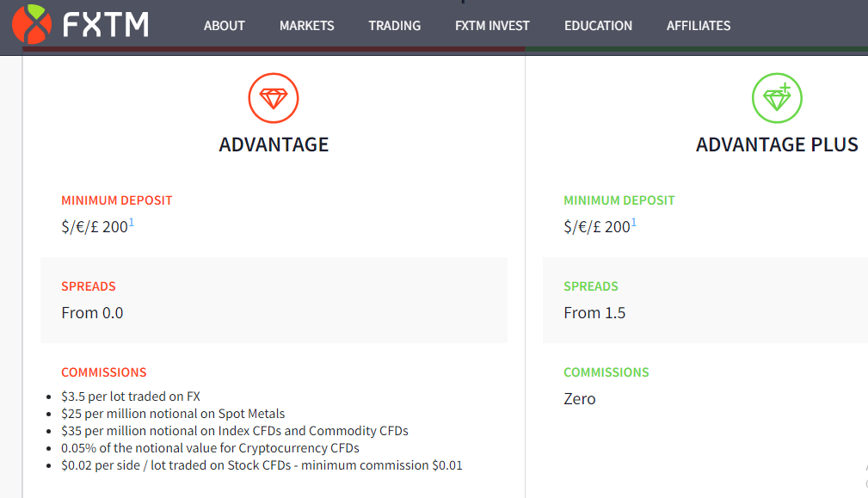Click the "From 0.0" spreads value
This screenshot has height=498, width=868.
tap(92, 313)
